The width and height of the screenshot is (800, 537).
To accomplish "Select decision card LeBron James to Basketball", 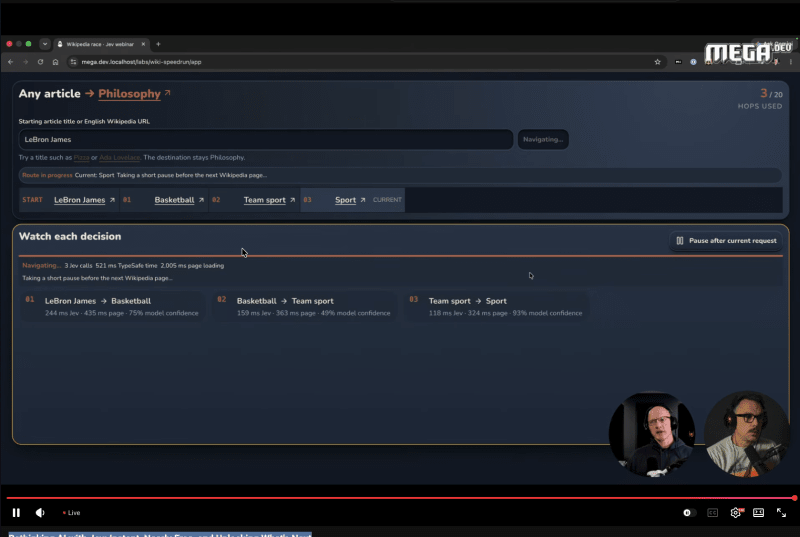I will 112,306.
